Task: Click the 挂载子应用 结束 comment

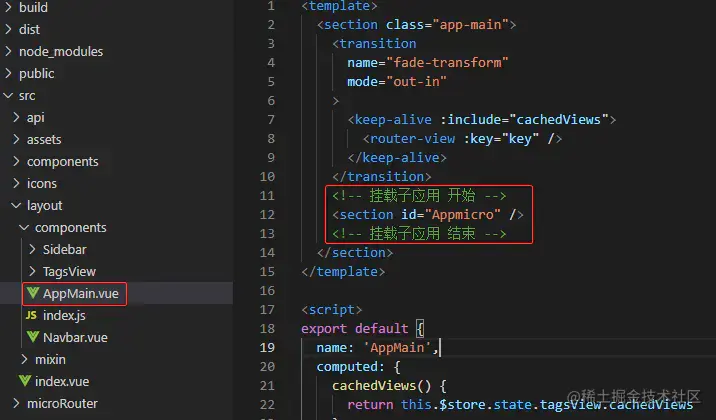Action: pyautogui.click(x=419, y=233)
